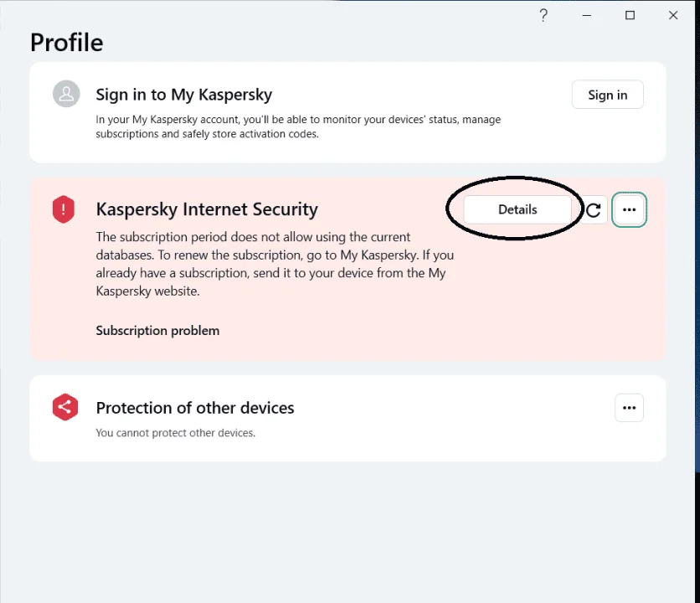Image resolution: width=700 pixels, height=603 pixels.
Task: Click the subscription period warning message text
Action: [x=275, y=264]
